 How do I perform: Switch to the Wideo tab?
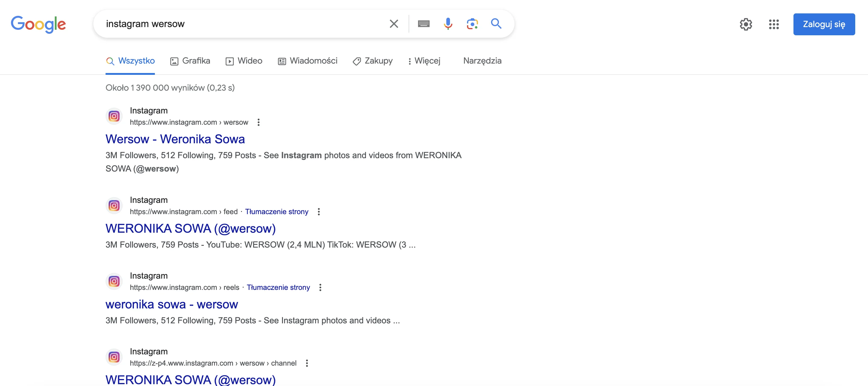(244, 61)
